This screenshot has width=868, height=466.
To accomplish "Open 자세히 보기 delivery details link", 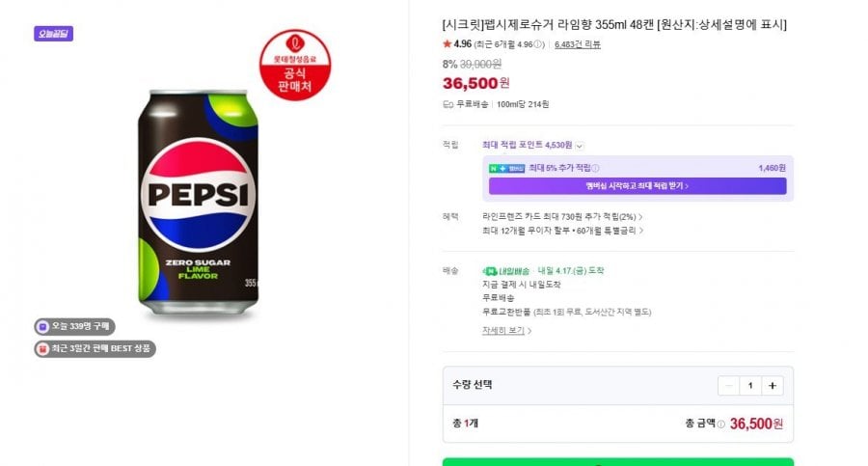I will pyautogui.click(x=505, y=330).
